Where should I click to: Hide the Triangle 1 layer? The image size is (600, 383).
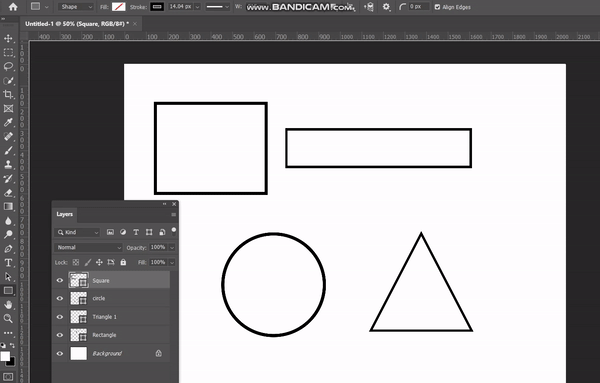click(x=60, y=317)
